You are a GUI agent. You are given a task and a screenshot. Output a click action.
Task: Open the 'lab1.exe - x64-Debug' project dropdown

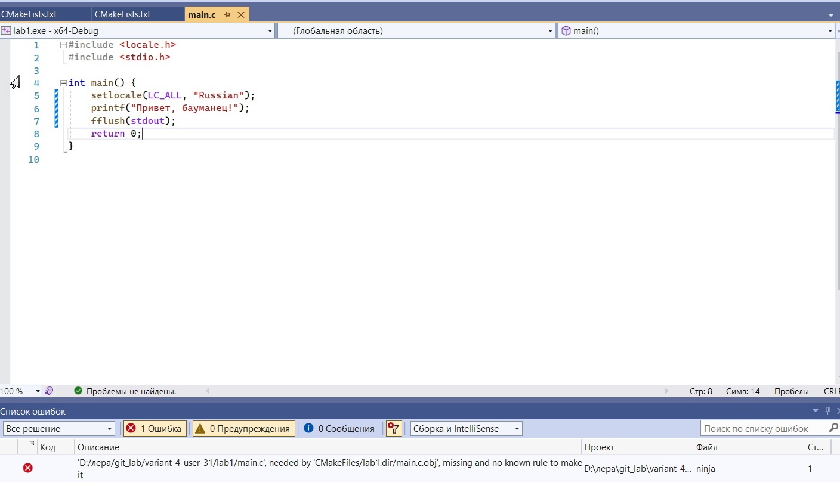tap(137, 31)
